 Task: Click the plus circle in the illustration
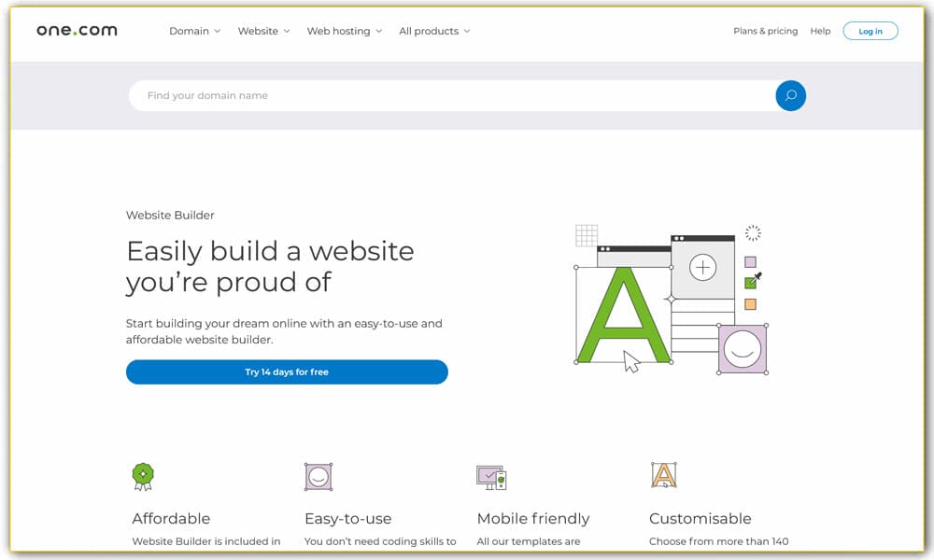(x=702, y=269)
